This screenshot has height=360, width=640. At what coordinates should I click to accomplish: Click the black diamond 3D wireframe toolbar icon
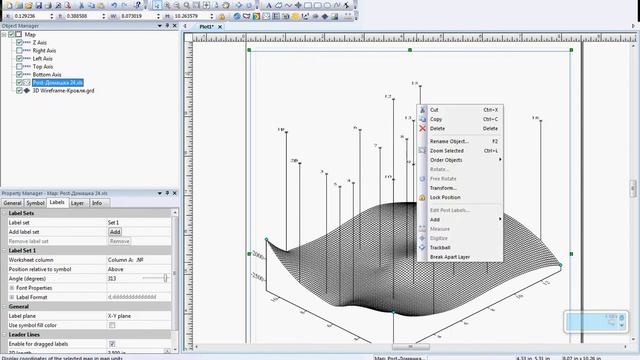tap(325, 16)
